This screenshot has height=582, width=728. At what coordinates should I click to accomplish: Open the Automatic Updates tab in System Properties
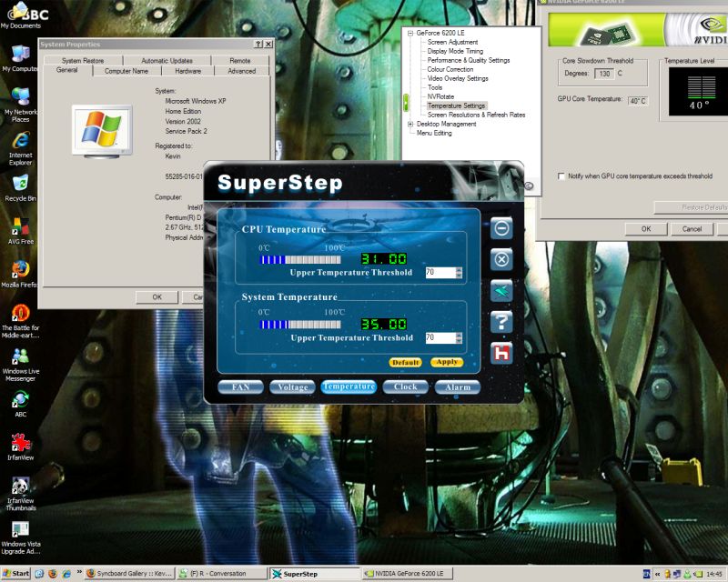(167, 60)
